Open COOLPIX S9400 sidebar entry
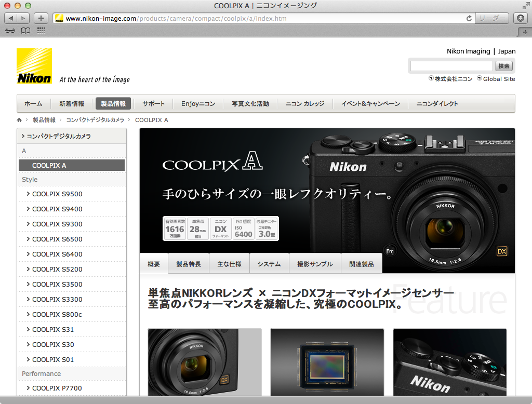 (x=72, y=209)
